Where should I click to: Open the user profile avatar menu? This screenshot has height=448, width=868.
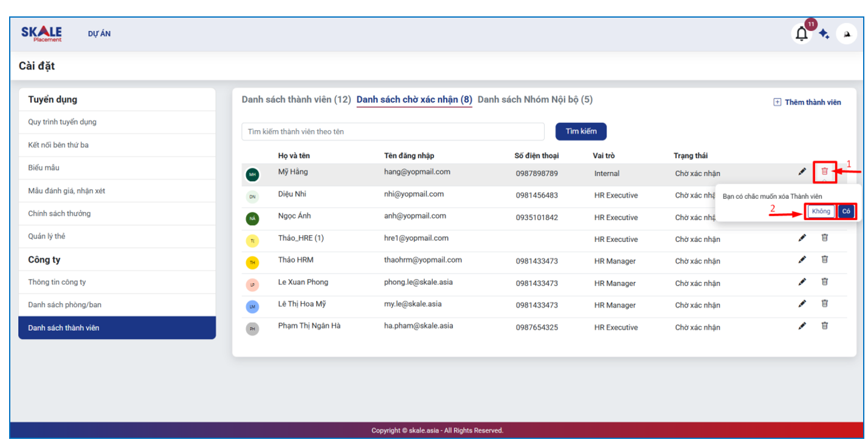point(846,34)
